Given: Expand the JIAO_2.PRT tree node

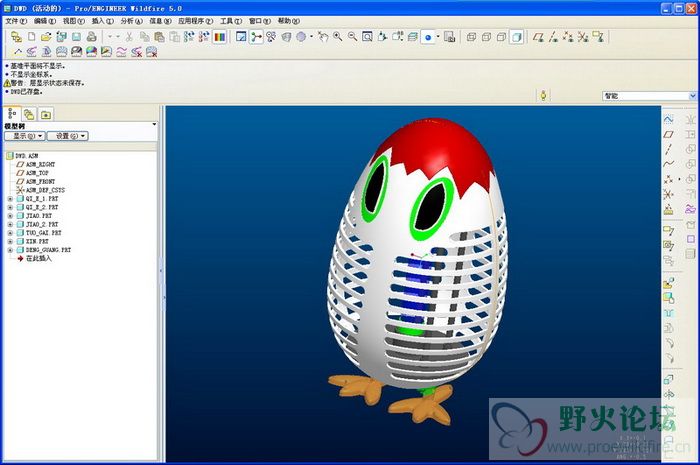Looking at the screenshot, I should click(10, 224).
